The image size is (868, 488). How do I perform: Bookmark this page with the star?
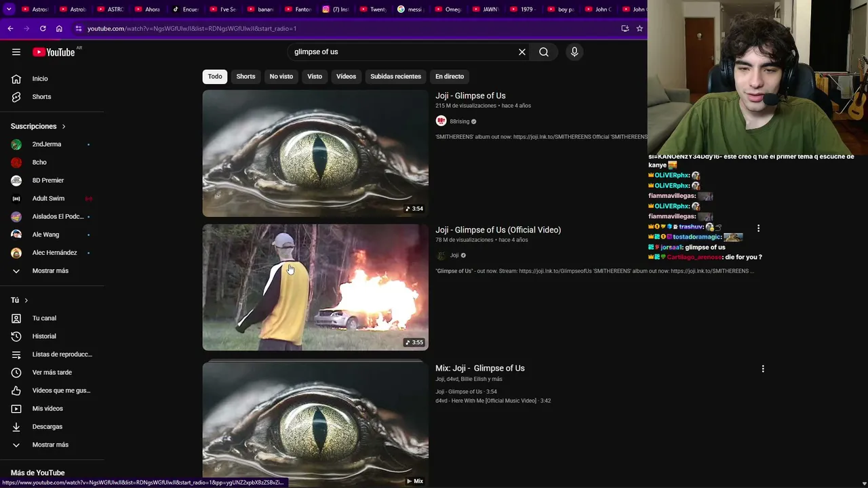point(639,28)
